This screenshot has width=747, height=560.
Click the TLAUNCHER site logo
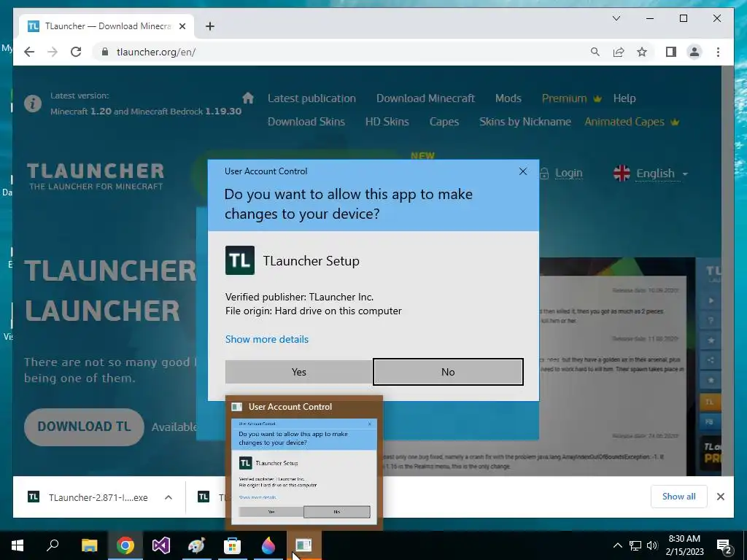[96, 176]
